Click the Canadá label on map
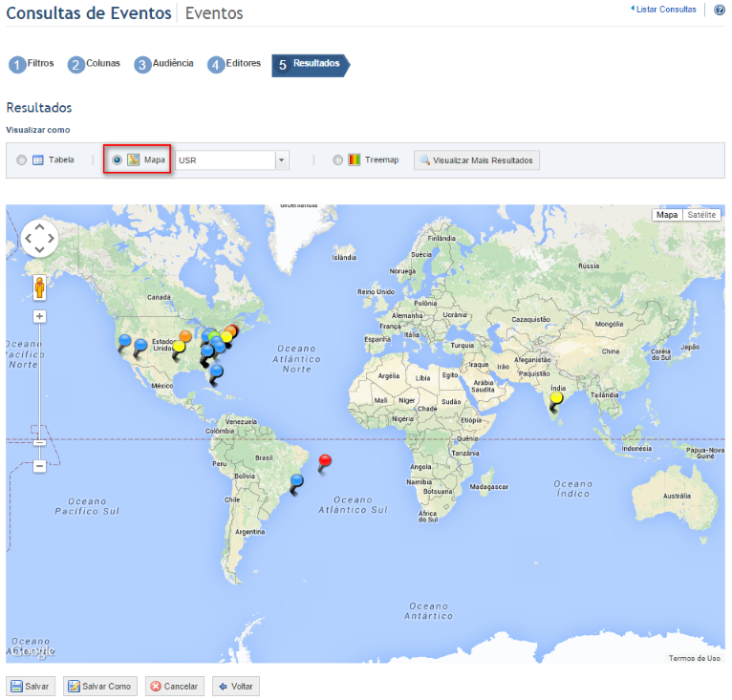The width and height of the screenshot is (732, 700). click(159, 297)
